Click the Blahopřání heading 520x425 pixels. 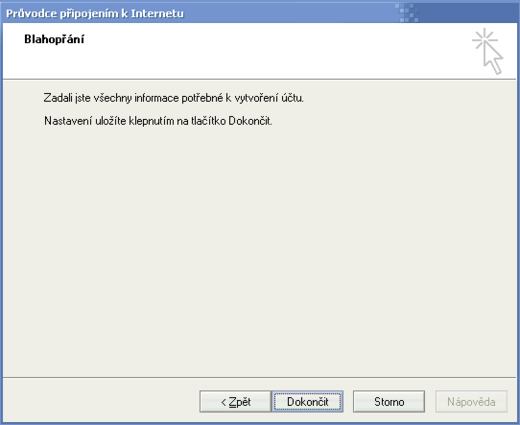click(54, 39)
